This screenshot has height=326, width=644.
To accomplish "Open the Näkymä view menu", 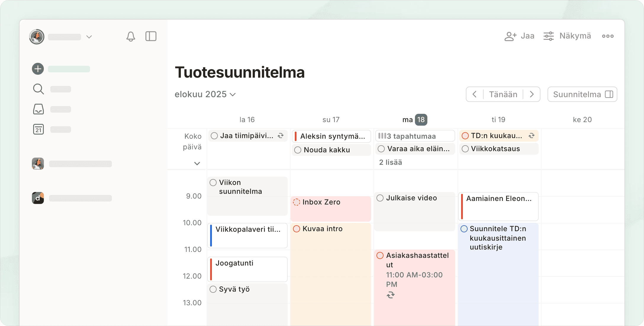I will [x=567, y=36].
